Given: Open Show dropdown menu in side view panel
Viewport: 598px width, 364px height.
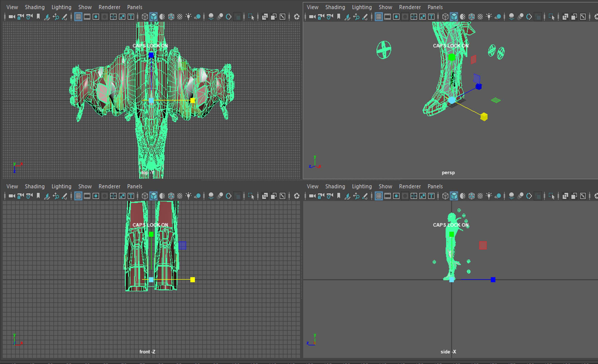Looking at the screenshot, I should tap(385, 186).
